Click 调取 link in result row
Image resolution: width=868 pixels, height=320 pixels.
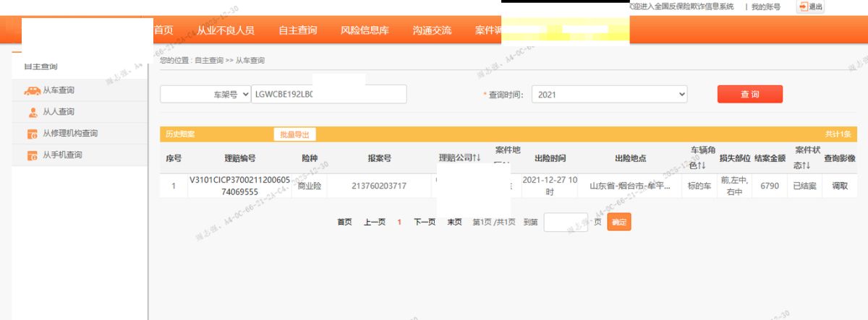coord(840,186)
